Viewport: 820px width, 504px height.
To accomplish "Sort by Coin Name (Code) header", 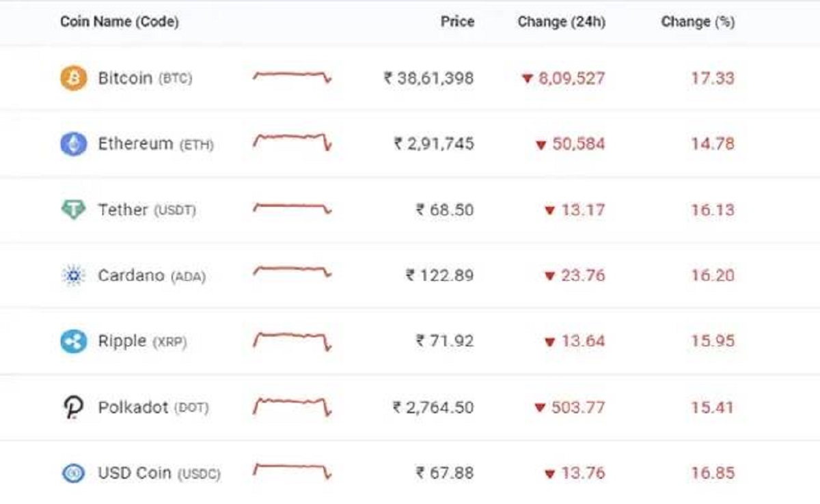I will point(120,22).
